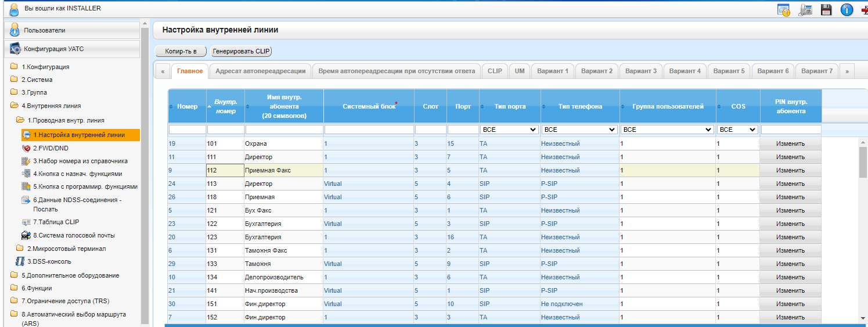Click icon for 3.Набор номера из справочника
868x327 pixels.
pos(26,161)
